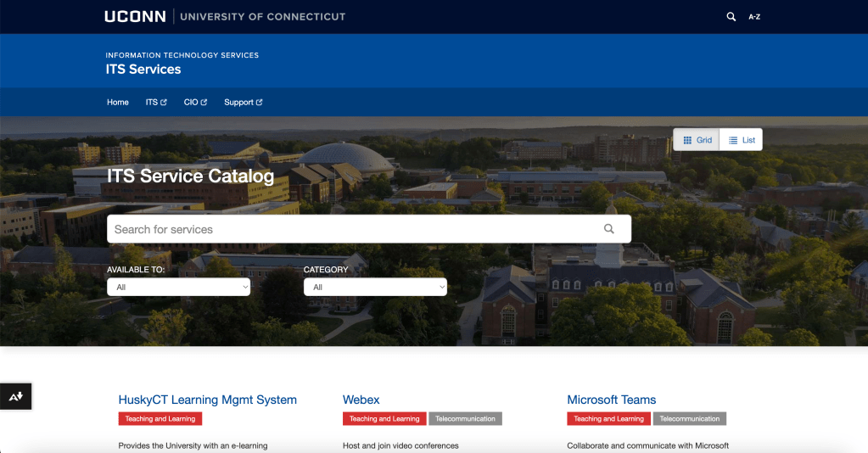Click the external link icon beside Support

coord(259,103)
